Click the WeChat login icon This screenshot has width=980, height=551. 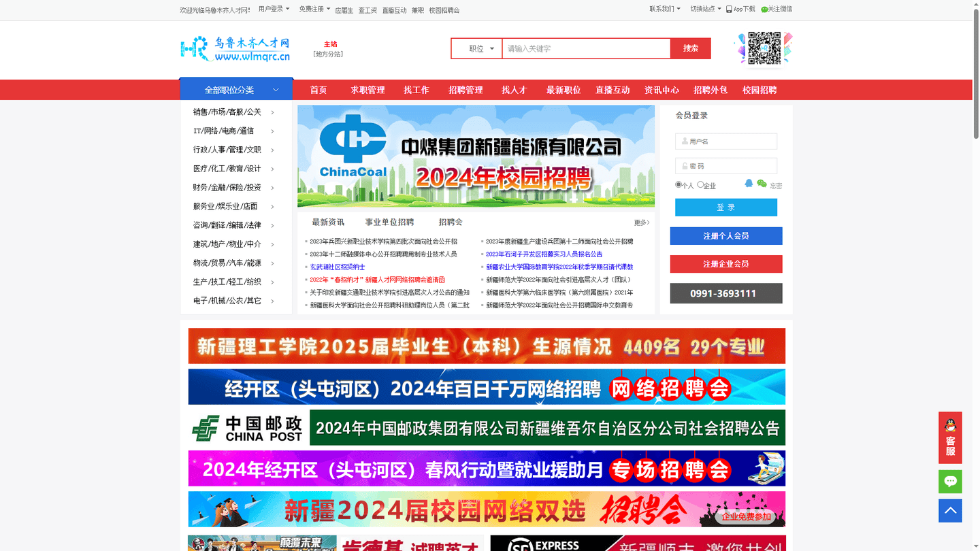[762, 184]
